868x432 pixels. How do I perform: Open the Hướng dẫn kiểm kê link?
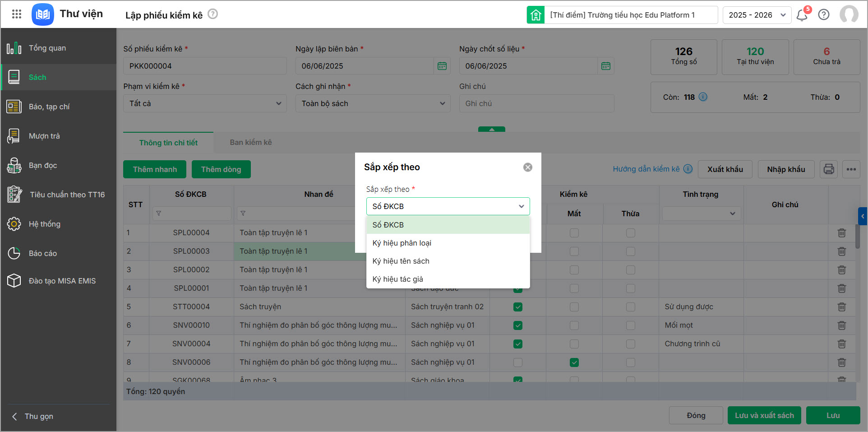[x=646, y=169]
